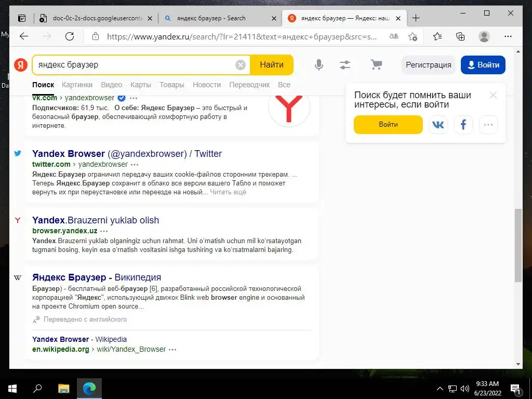Viewport: 532px width, 399px height.
Task: View site information lock icon
Action: coord(96,36)
